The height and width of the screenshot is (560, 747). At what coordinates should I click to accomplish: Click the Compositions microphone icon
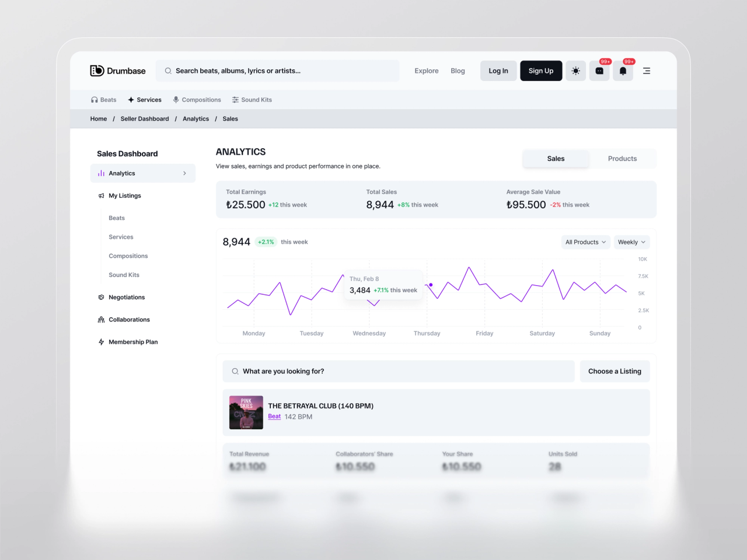[x=176, y=100]
